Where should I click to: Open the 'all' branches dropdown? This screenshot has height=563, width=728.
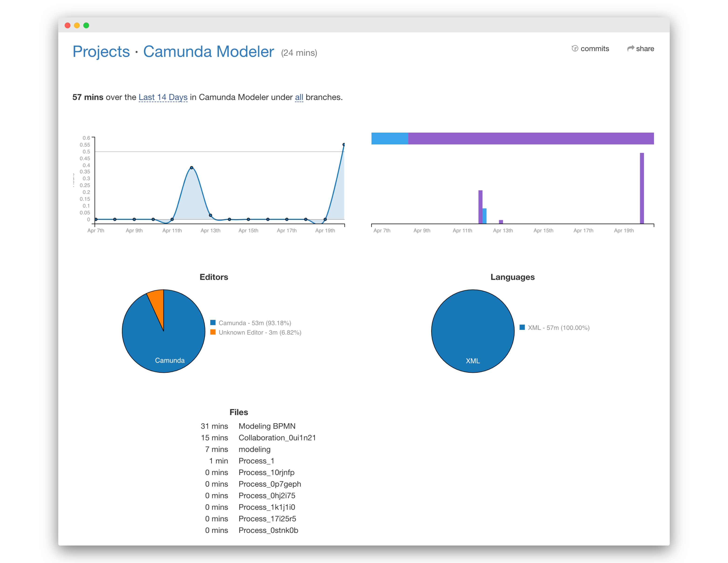point(299,97)
